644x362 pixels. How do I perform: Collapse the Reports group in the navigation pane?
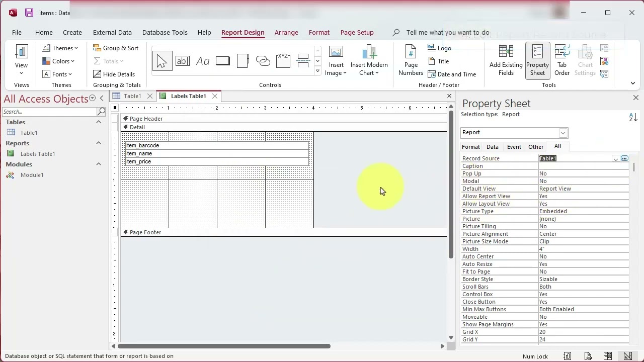pos(99,143)
